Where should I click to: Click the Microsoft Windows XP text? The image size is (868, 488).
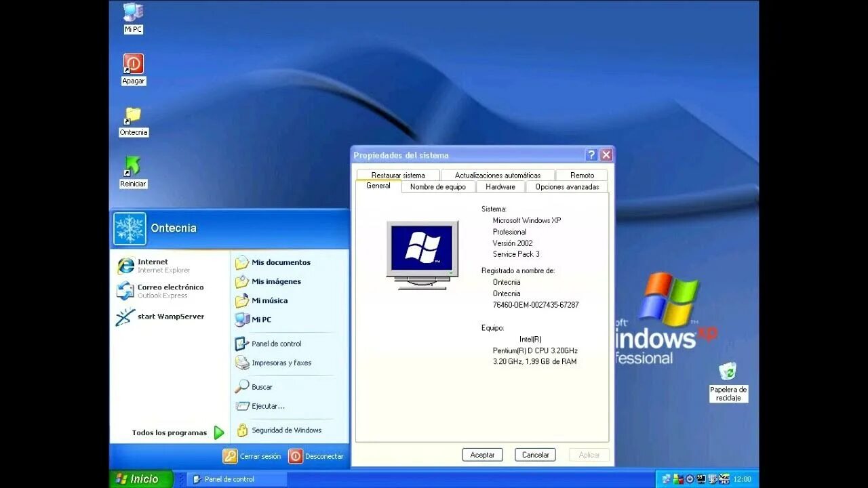[527, 220]
